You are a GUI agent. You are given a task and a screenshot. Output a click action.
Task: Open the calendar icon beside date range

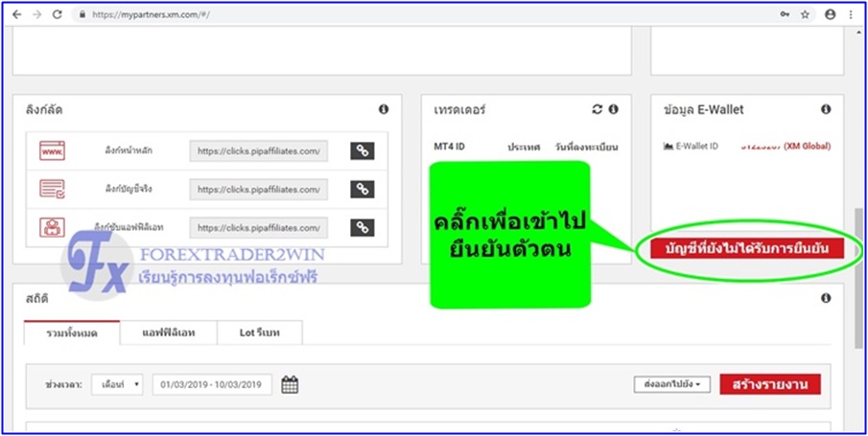(x=290, y=384)
